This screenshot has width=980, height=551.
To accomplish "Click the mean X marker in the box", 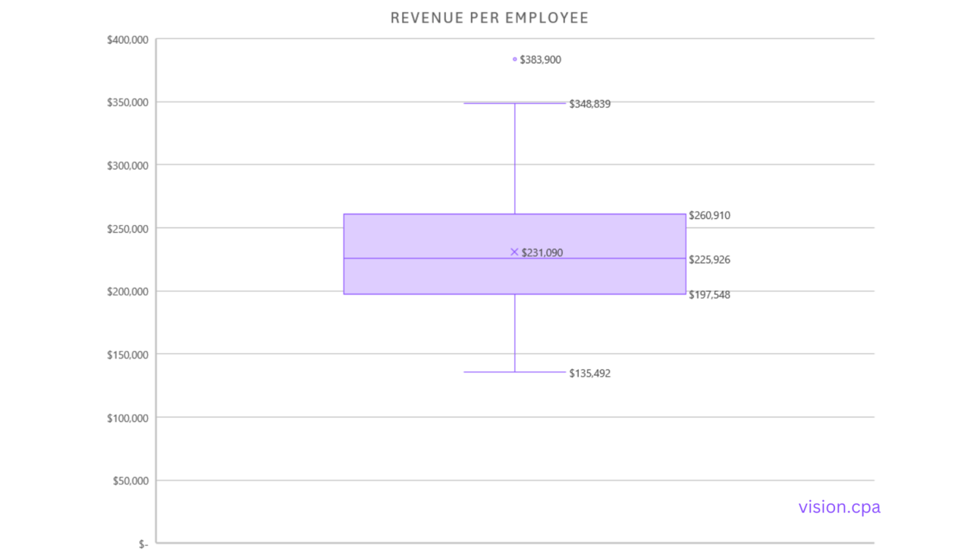I will [514, 252].
